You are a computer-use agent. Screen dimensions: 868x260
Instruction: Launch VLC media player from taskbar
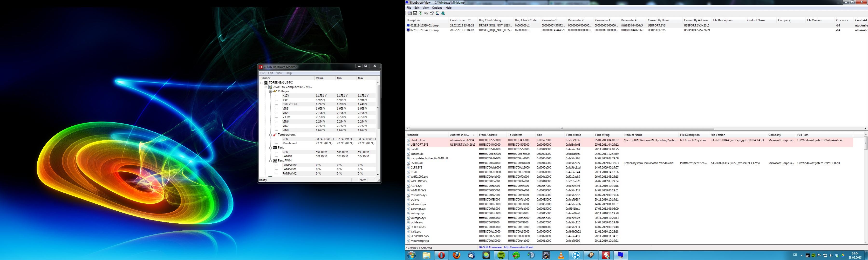[x=561, y=255]
